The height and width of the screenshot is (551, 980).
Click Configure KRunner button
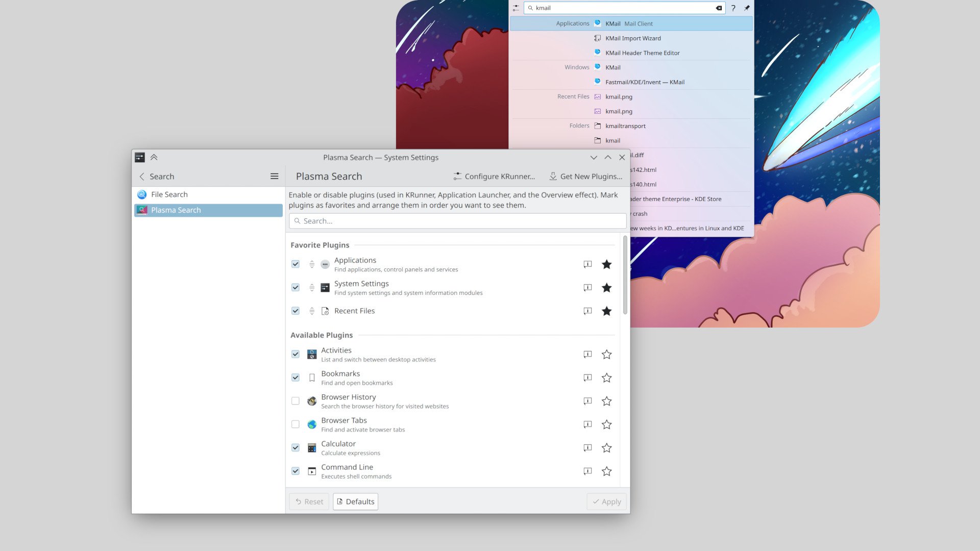(494, 177)
